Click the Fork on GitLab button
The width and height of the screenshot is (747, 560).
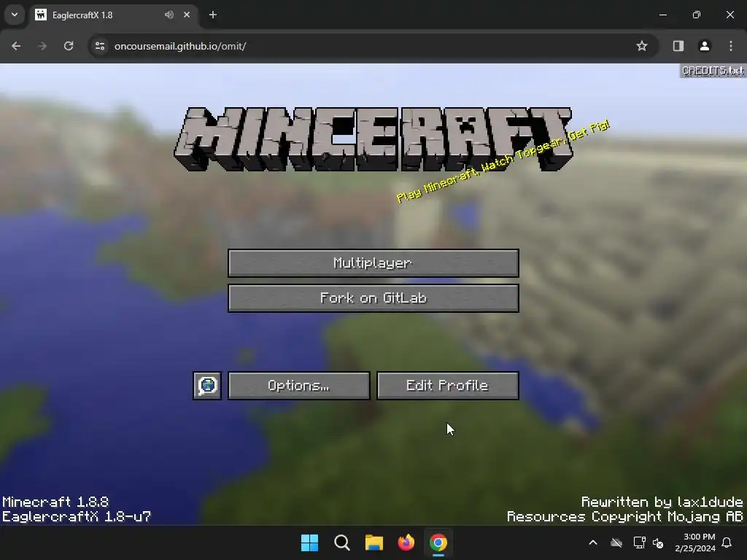pyautogui.click(x=373, y=298)
